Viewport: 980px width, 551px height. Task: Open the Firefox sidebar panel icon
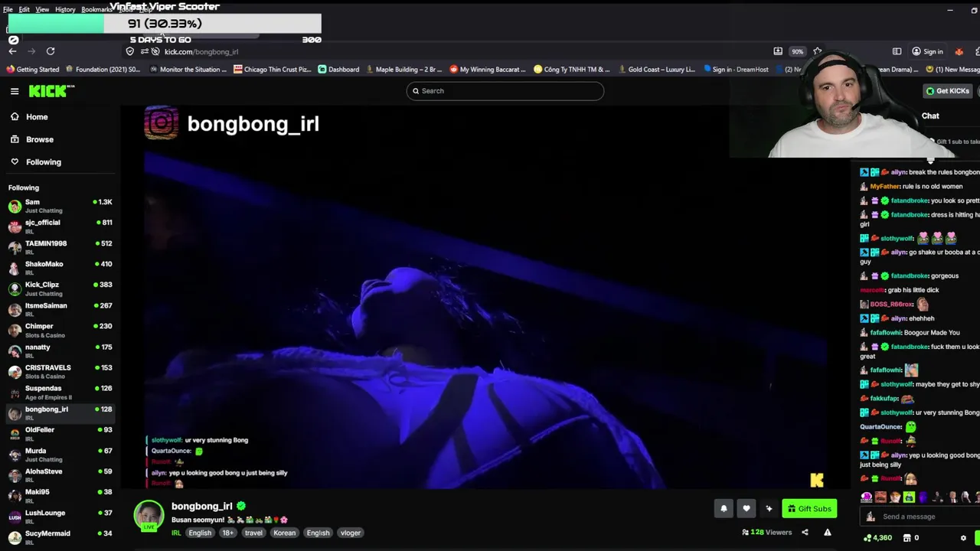click(897, 51)
